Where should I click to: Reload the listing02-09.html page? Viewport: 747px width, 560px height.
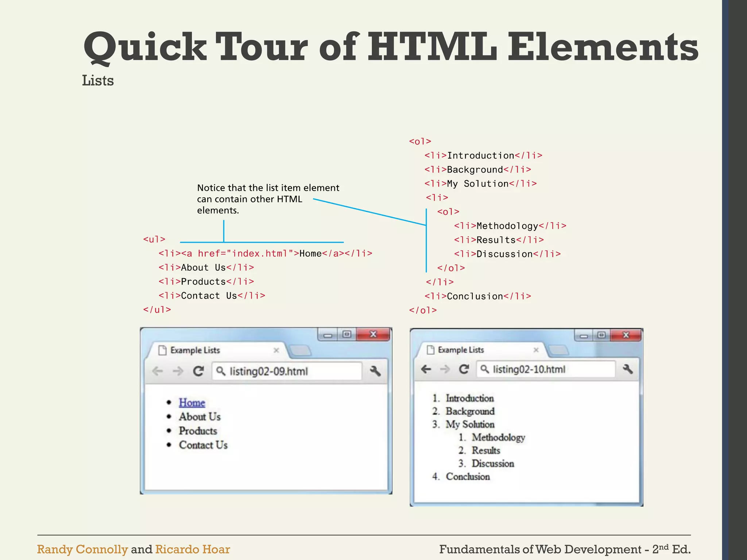pyautogui.click(x=198, y=371)
